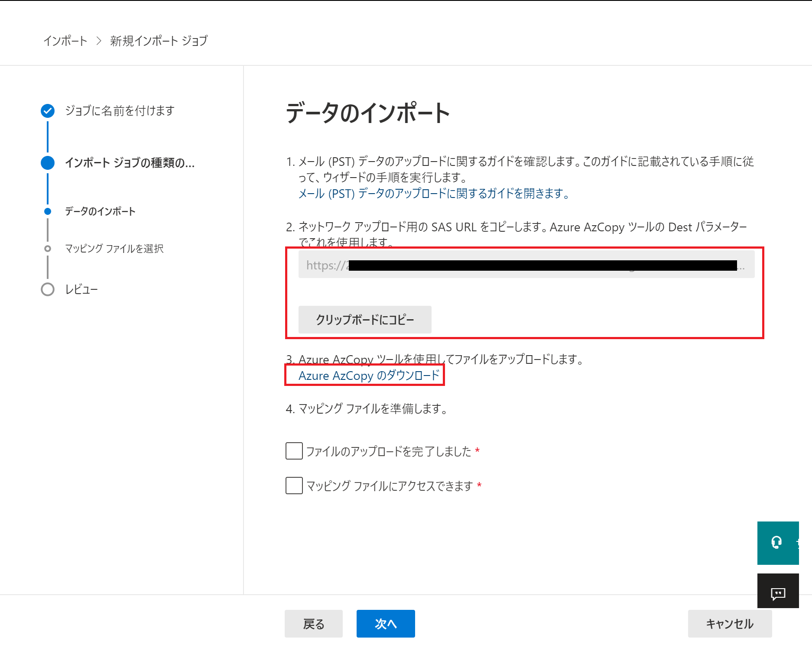
Task: Click 4. マッピング ファイルを準備します text
Action: click(367, 408)
